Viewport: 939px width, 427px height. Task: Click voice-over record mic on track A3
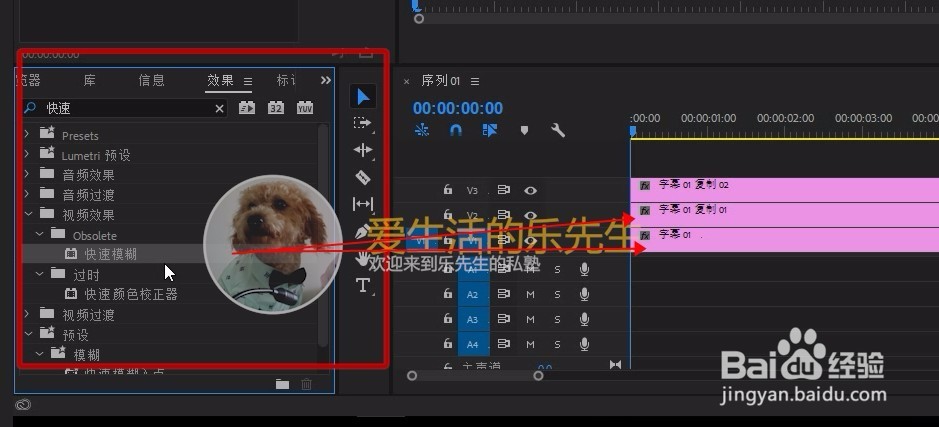pyautogui.click(x=584, y=319)
